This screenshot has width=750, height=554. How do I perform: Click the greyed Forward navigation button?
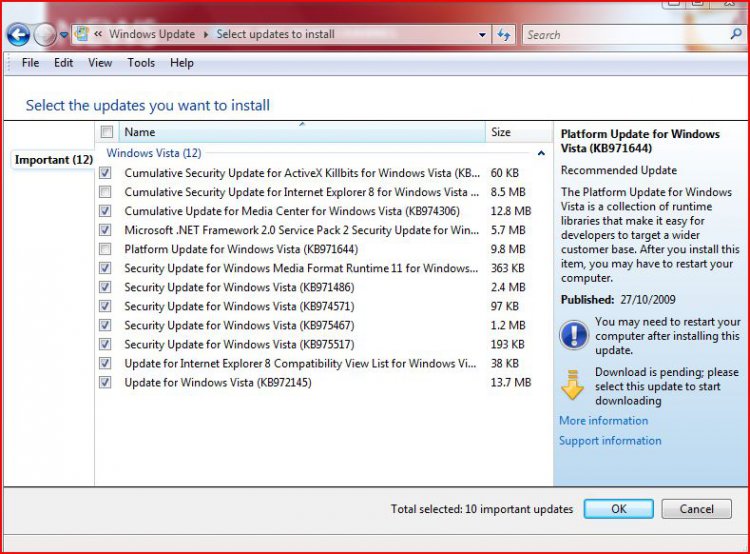(45, 35)
